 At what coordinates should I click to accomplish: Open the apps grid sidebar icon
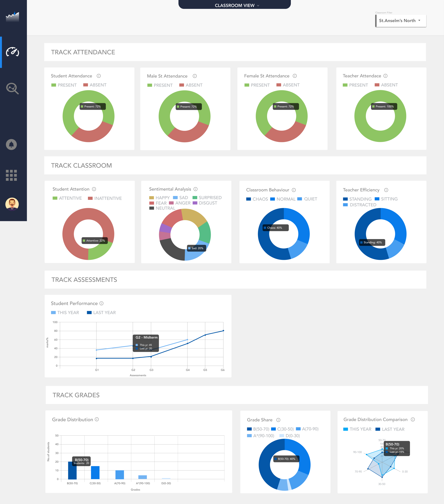pos(11,175)
